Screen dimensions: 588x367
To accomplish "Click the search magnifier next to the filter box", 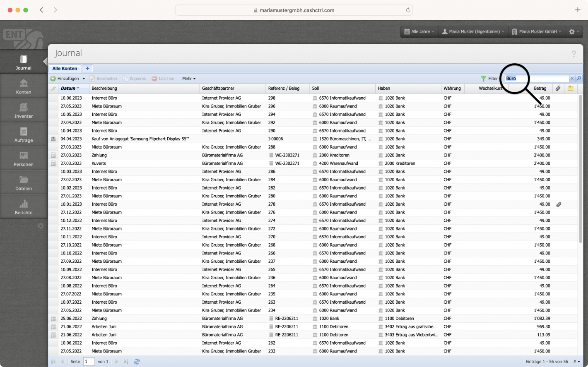I will [578, 78].
